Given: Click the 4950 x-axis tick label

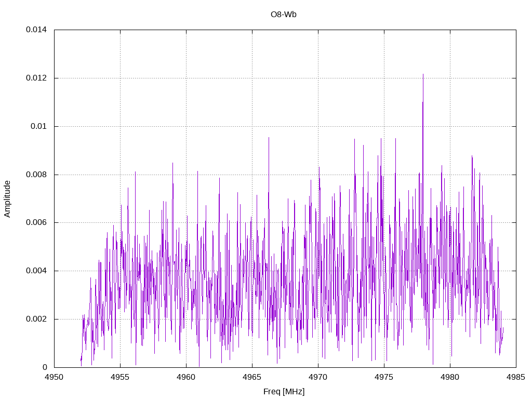Looking at the screenshot, I should pyautogui.click(x=54, y=377).
